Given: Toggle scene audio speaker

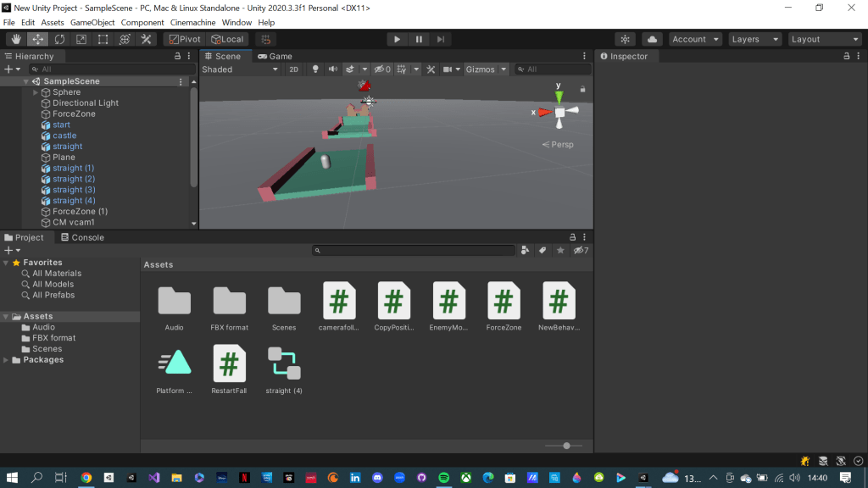Looking at the screenshot, I should click(x=332, y=69).
